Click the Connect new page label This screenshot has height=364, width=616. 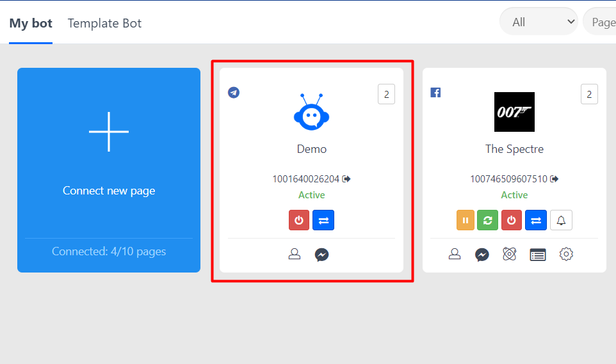pyautogui.click(x=109, y=191)
